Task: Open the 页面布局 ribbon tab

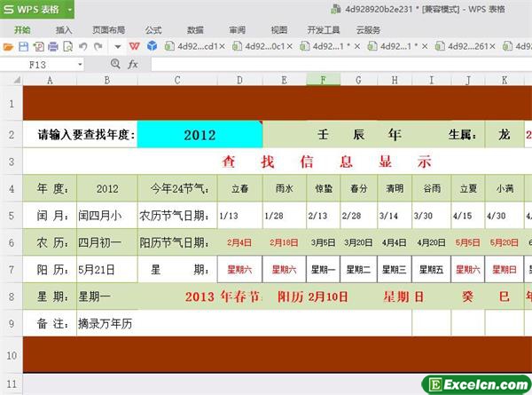Action: point(108,30)
